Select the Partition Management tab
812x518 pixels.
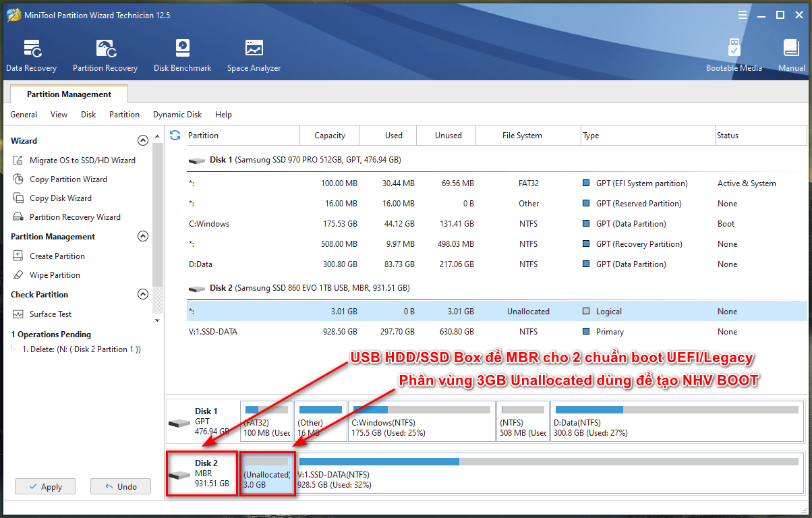69,94
